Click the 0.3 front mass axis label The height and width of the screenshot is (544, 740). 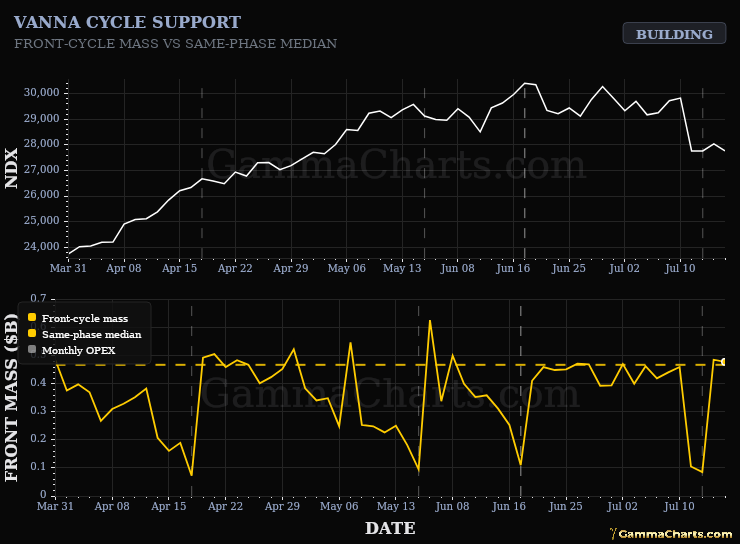(x=38, y=410)
